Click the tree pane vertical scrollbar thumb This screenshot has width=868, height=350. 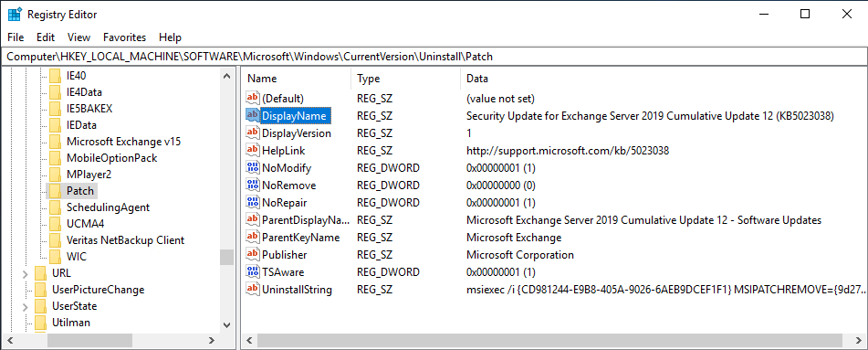(x=226, y=257)
